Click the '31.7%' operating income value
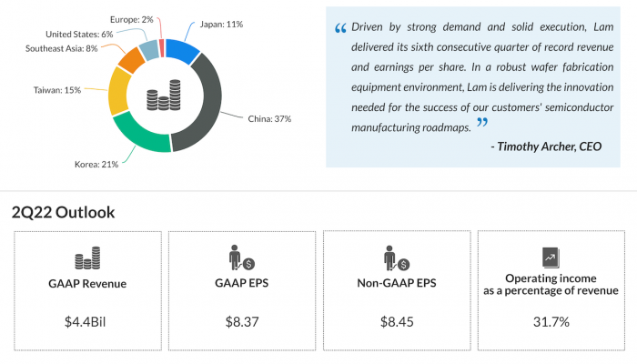 (x=551, y=322)
